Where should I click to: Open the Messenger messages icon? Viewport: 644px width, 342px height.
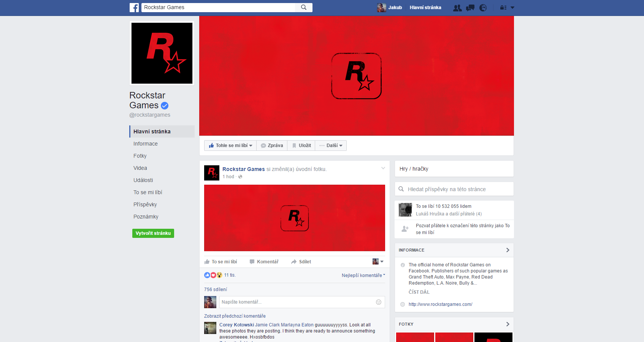(470, 7)
